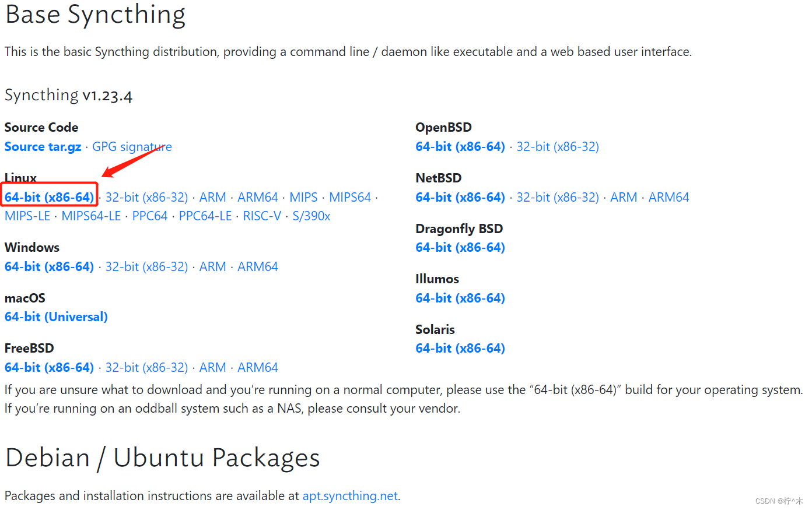812x510 pixels.
Task: Download Solaris 64-bit (x86-64) build
Action: coord(460,349)
